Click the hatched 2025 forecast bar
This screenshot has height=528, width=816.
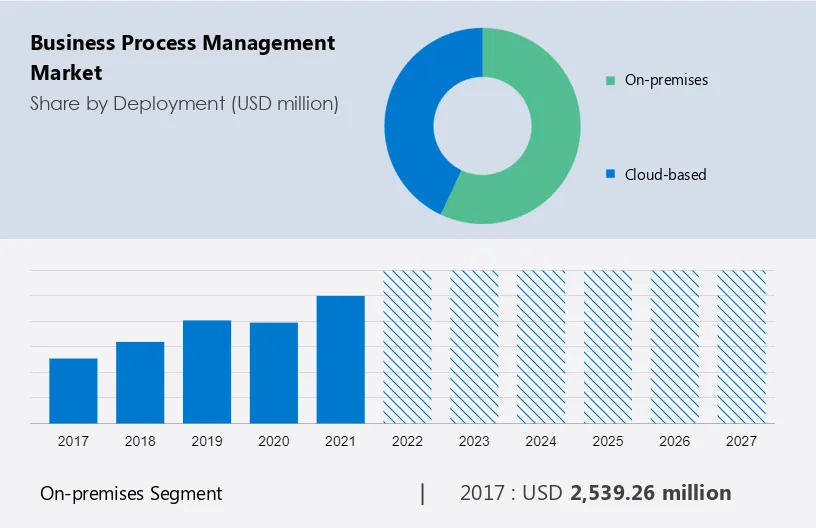pyautogui.click(x=608, y=347)
